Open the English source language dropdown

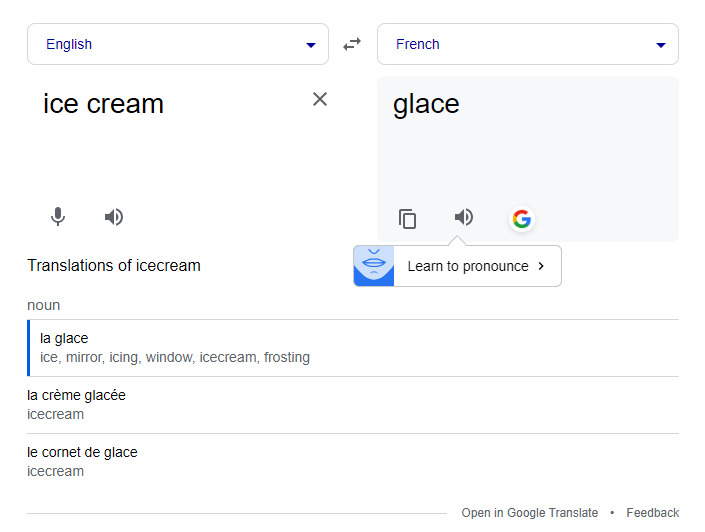[177, 44]
